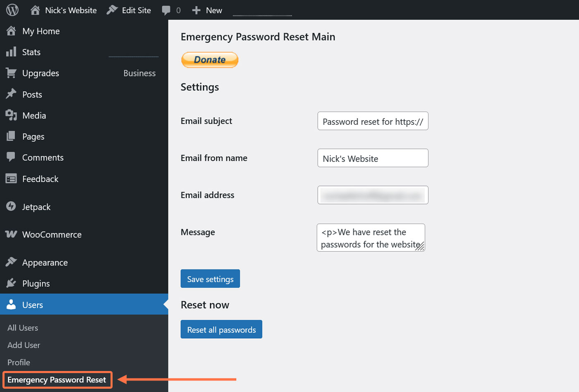Click the comments bubble in the admin bar
The image size is (579, 392).
pos(167,10)
